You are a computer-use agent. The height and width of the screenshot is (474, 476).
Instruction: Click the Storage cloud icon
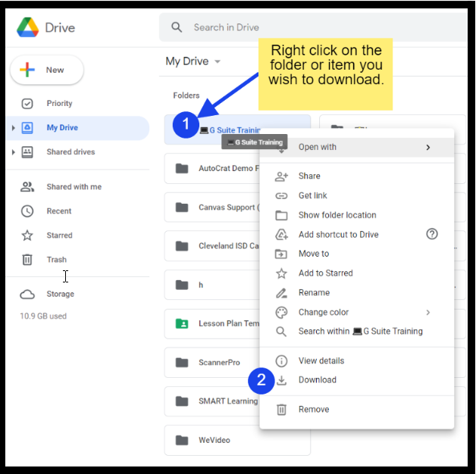pyautogui.click(x=27, y=295)
